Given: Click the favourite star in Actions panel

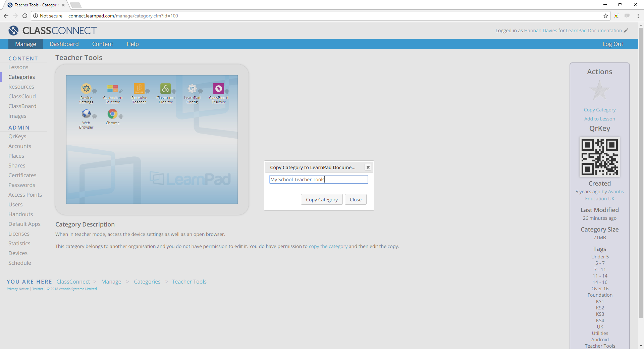Looking at the screenshot, I should pos(599,91).
